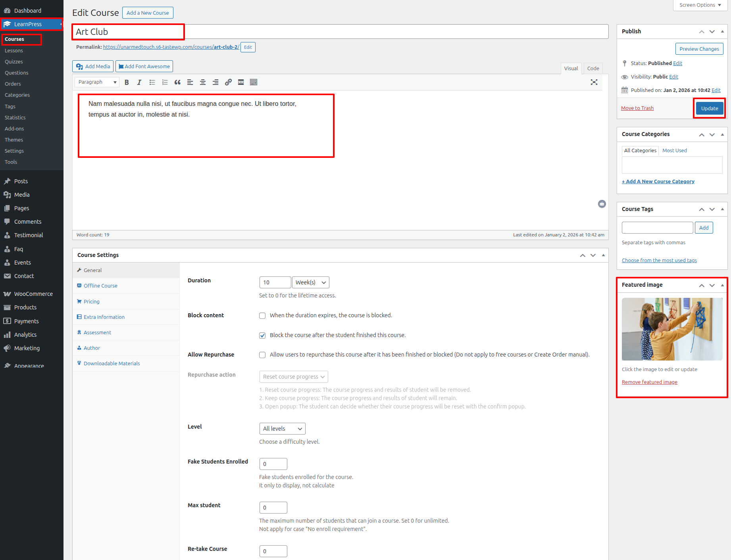Screen dimensions: 731x560
Task: Insert a bulleted list
Action: click(152, 82)
